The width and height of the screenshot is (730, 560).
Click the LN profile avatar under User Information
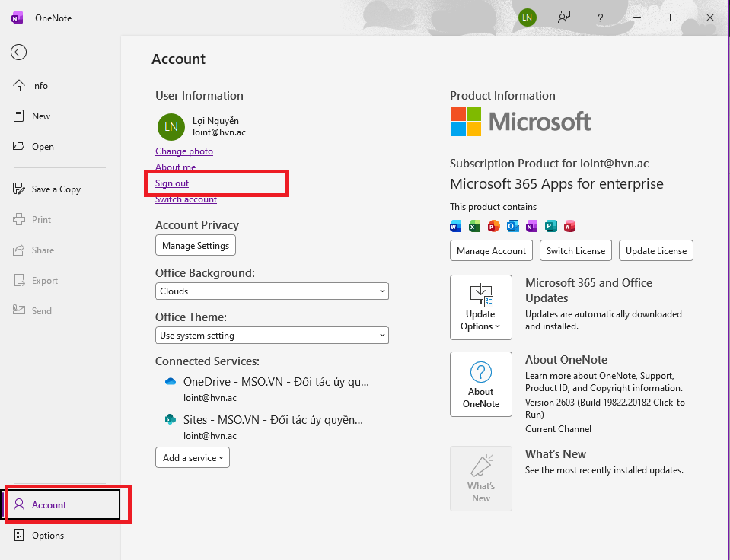171,126
